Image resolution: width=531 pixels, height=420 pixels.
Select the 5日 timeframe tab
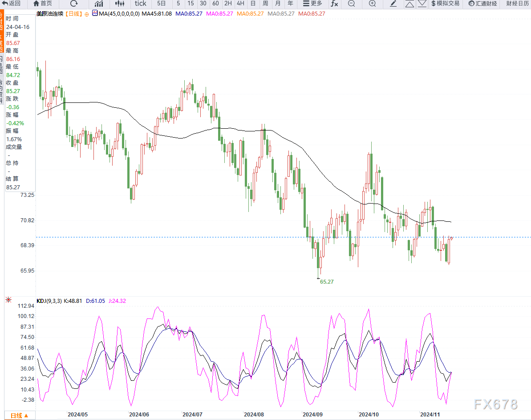click(161, 4)
